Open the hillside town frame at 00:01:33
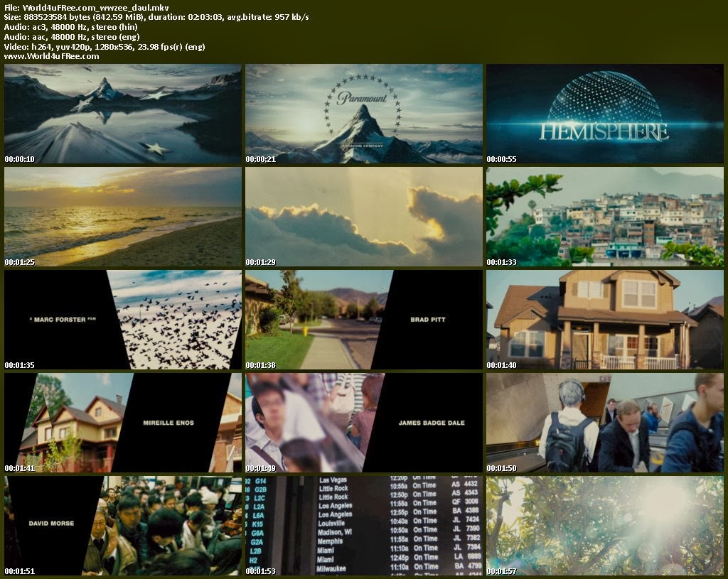 coord(605,217)
